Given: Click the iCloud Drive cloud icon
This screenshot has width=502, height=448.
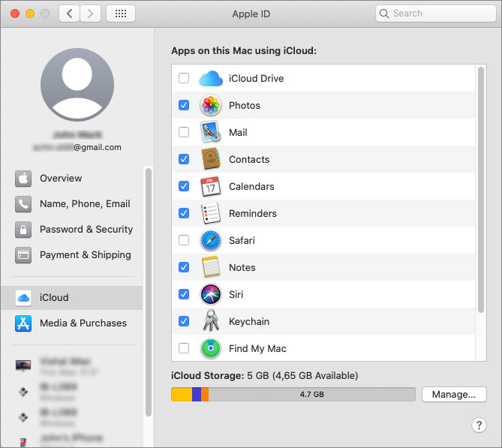Looking at the screenshot, I should pos(211,79).
